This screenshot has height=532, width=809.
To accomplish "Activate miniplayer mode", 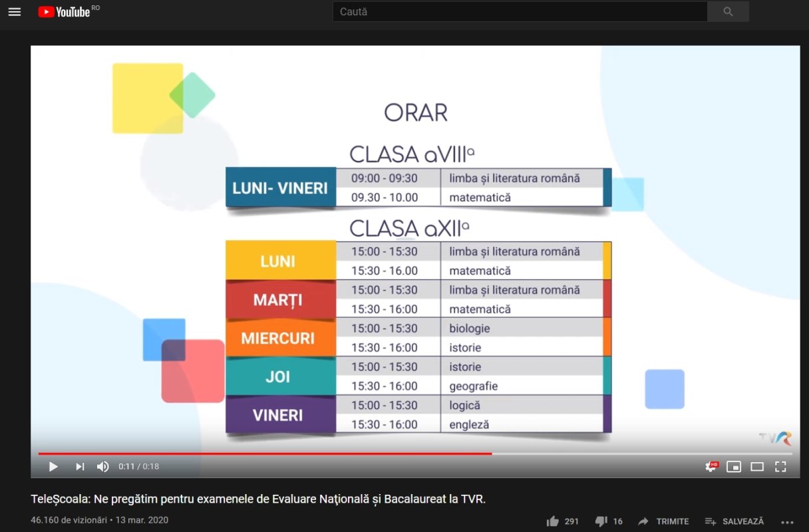I will point(734,466).
